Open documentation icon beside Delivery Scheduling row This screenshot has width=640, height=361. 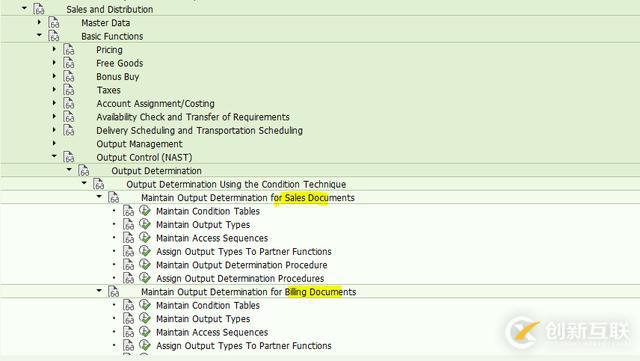tap(69, 130)
